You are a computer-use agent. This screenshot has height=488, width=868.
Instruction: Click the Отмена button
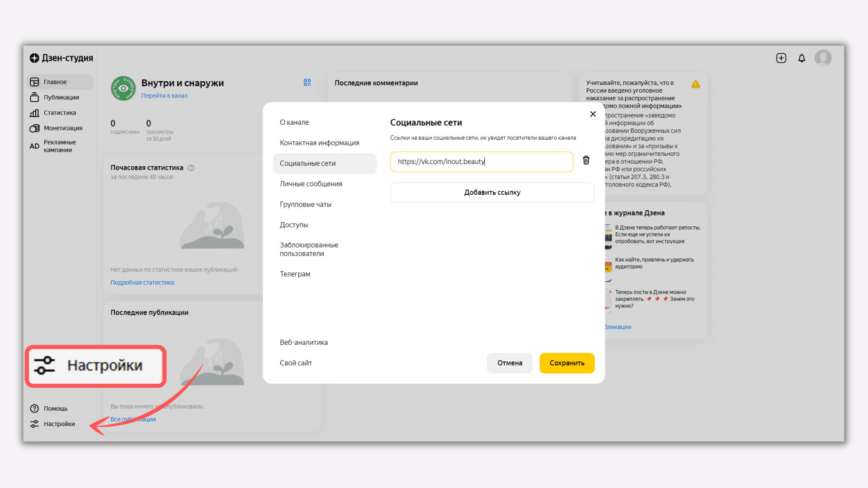tap(509, 363)
